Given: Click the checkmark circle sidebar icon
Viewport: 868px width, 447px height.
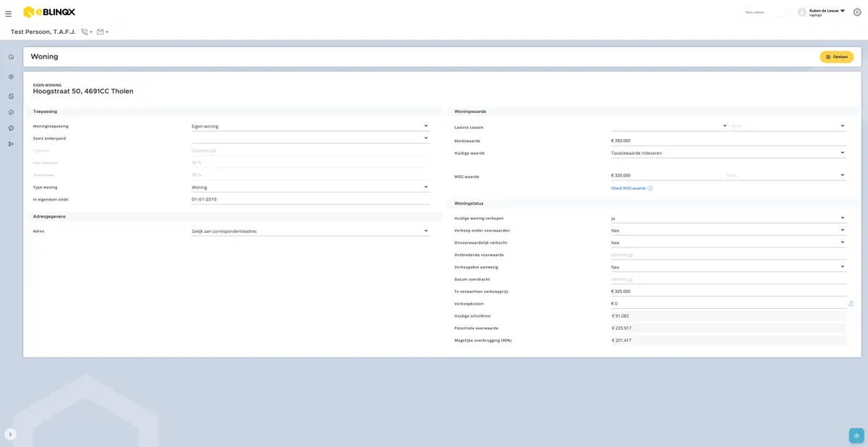Looking at the screenshot, I should (x=11, y=112).
